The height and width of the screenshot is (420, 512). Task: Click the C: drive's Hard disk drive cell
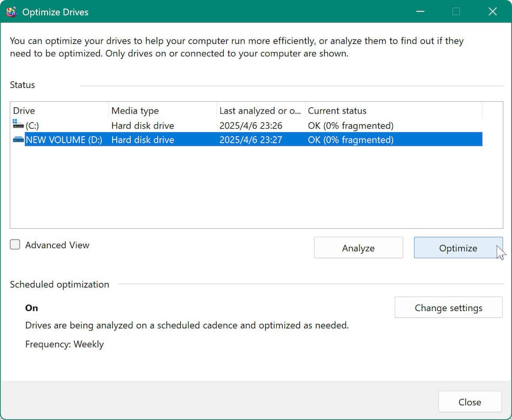click(143, 125)
